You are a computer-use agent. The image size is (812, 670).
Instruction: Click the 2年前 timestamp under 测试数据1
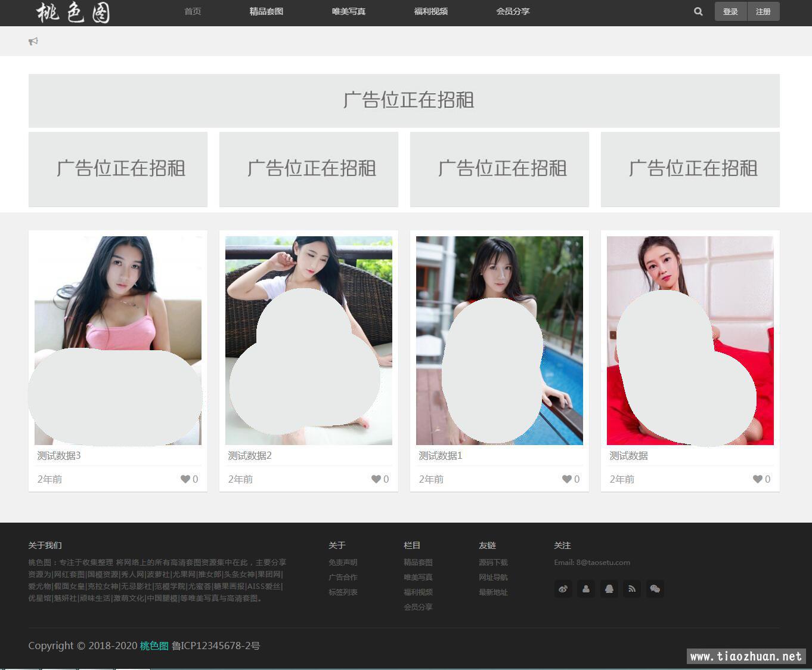pos(431,479)
